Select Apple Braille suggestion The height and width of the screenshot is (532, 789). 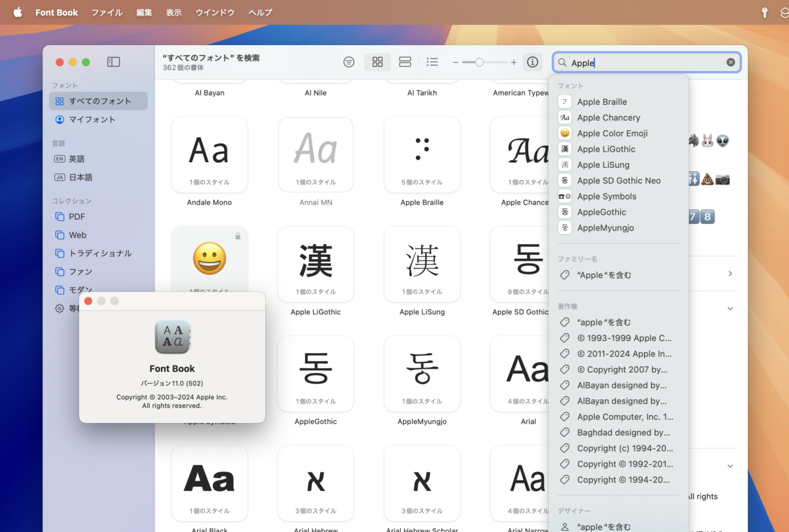(x=618, y=102)
